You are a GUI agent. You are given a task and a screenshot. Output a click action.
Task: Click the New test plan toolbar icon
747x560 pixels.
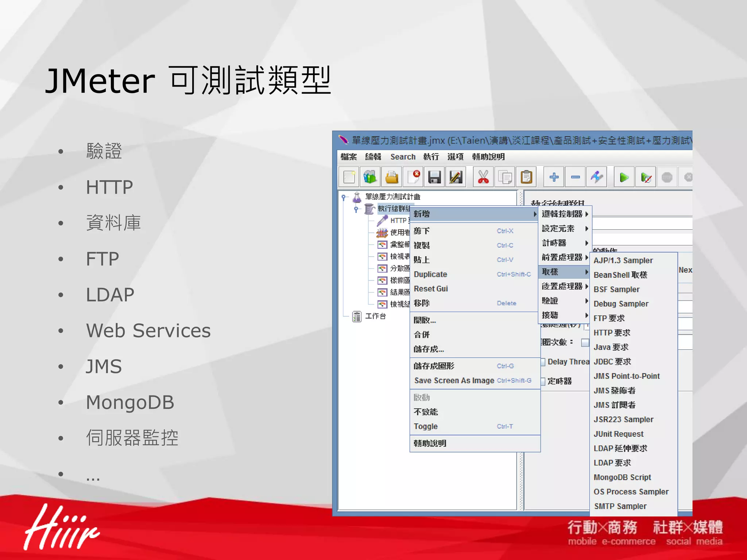click(x=349, y=177)
